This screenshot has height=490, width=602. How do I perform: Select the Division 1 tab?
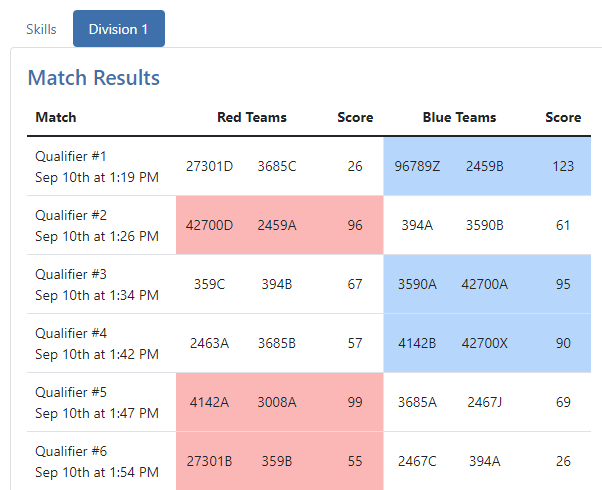pyautogui.click(x=118, y=29)
